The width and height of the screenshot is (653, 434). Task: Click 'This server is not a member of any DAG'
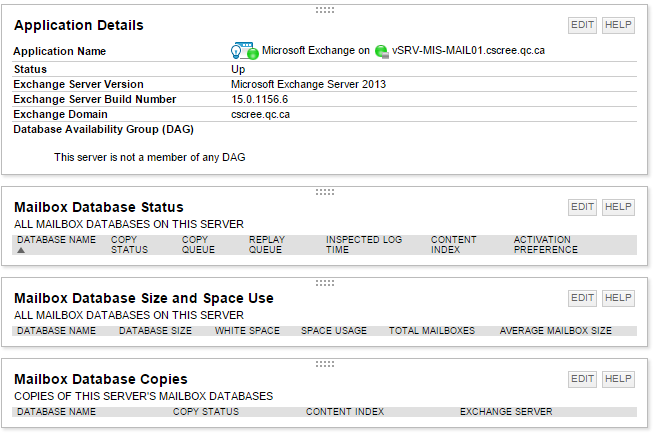tap(150, 157)
